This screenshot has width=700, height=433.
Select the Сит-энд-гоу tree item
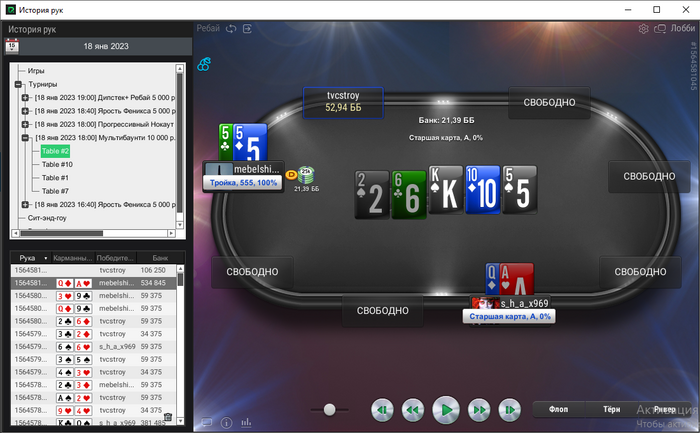click(x=47, y=218)
